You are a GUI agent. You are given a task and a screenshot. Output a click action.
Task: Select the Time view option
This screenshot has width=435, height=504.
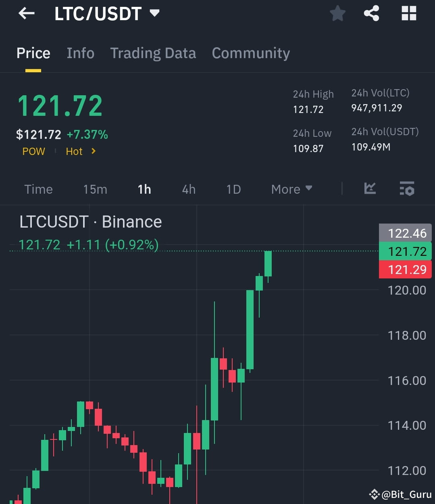point(38,189)
